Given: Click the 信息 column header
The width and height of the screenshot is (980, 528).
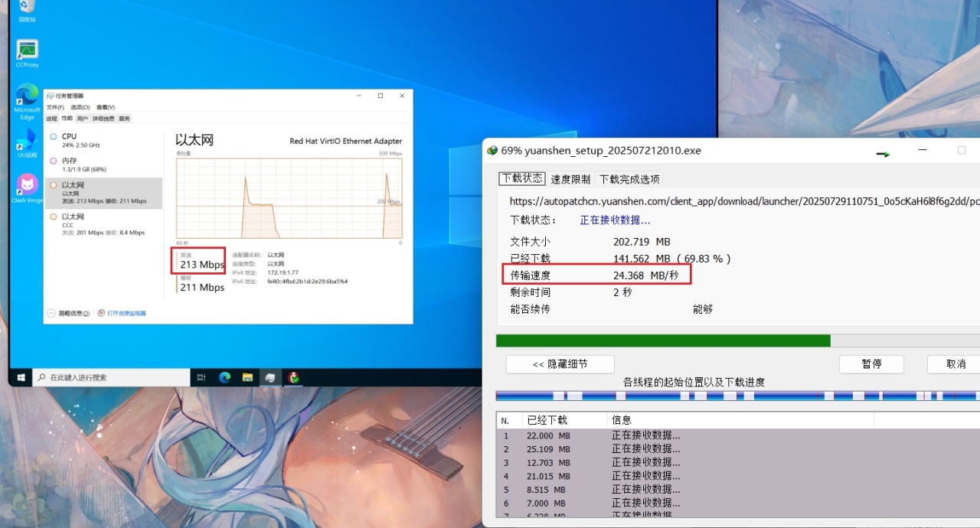Looking at the screenshot, I should pos(740,421).
